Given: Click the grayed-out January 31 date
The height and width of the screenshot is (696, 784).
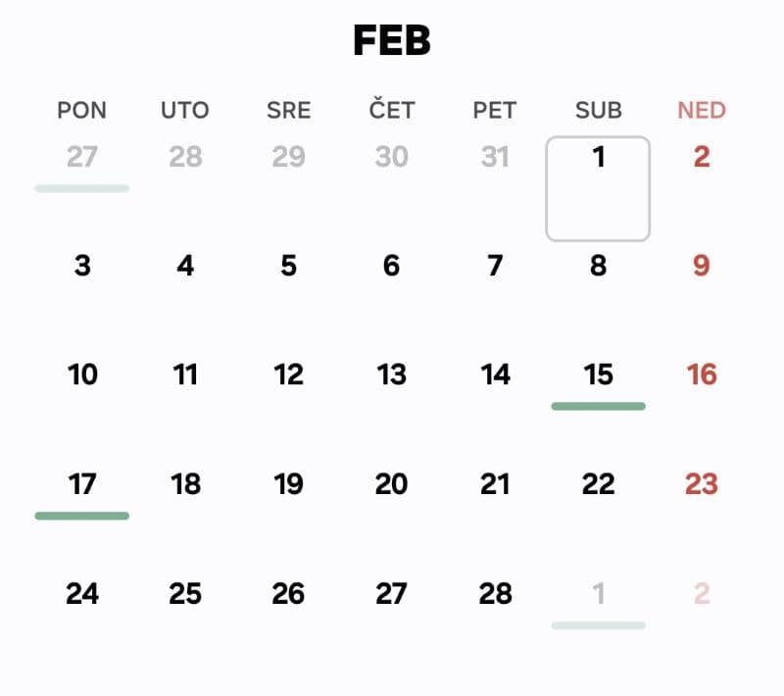Looking at the screenshot, I should click(x=495, y=157).
